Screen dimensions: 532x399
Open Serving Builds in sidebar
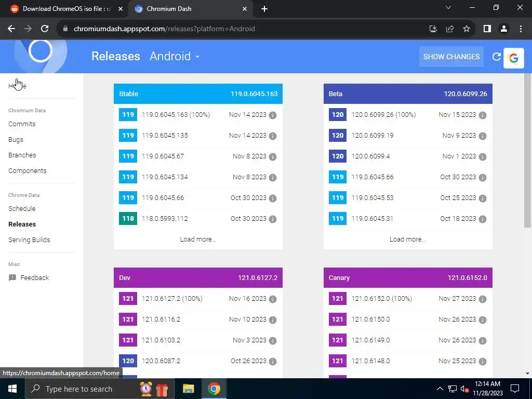(29, 240)
